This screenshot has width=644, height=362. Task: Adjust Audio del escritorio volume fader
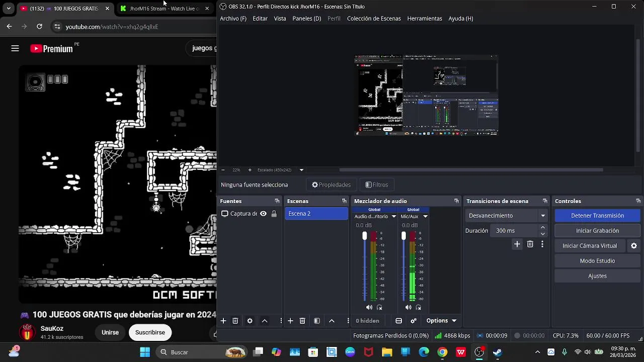point(365,236)
